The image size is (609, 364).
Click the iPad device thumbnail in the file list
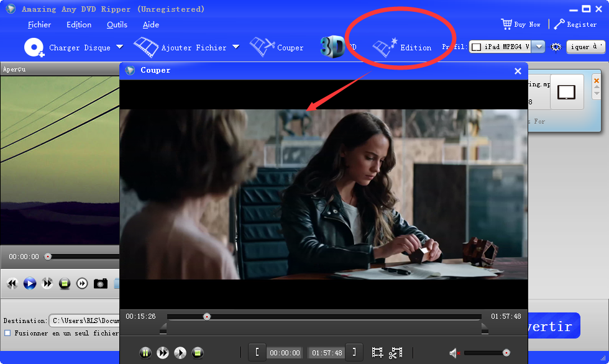pyautogui.click(x=567, y=92)
